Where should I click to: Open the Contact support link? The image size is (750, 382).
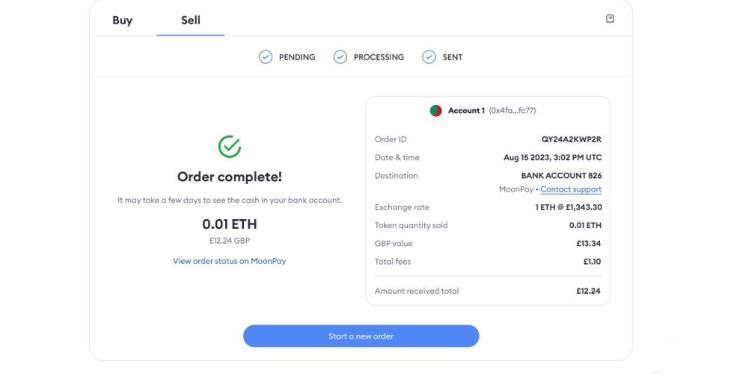tap(571, 189)
